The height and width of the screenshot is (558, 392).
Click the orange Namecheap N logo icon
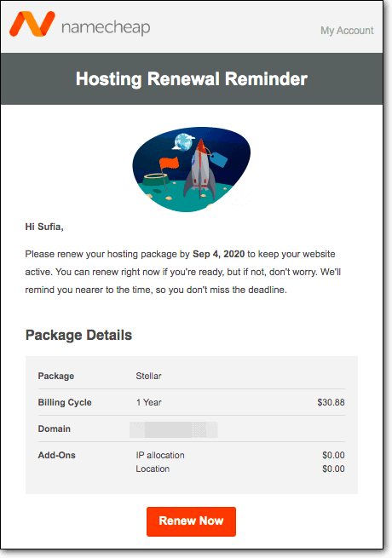[x=32, y=24]
